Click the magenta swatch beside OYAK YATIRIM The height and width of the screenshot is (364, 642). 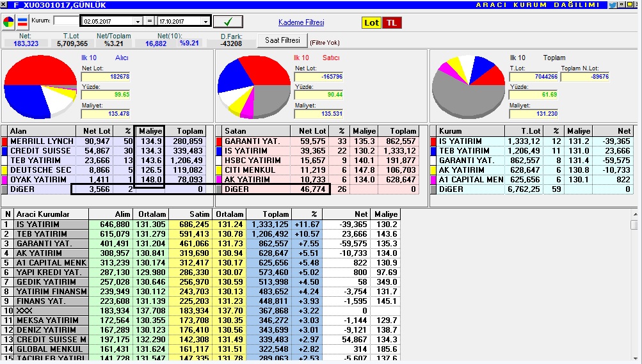(5, 180)
